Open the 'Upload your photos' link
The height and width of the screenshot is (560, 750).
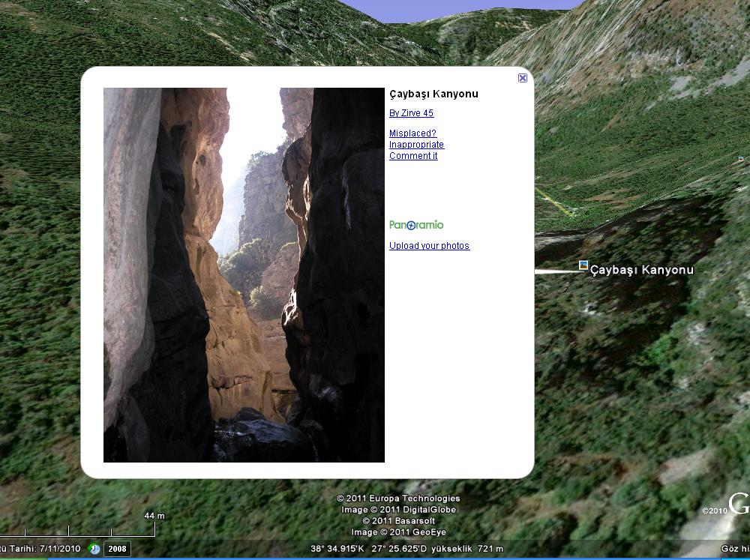tap(429, 246)
